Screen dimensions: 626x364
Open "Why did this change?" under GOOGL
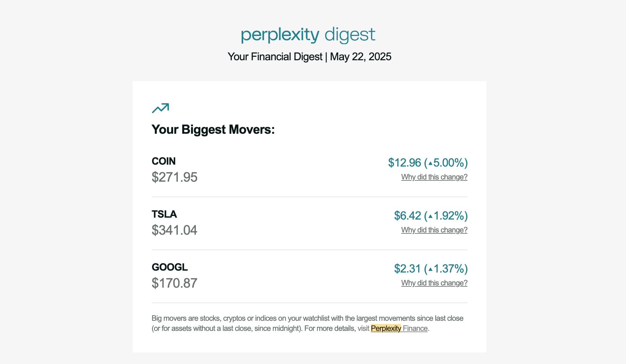point(434,283)
